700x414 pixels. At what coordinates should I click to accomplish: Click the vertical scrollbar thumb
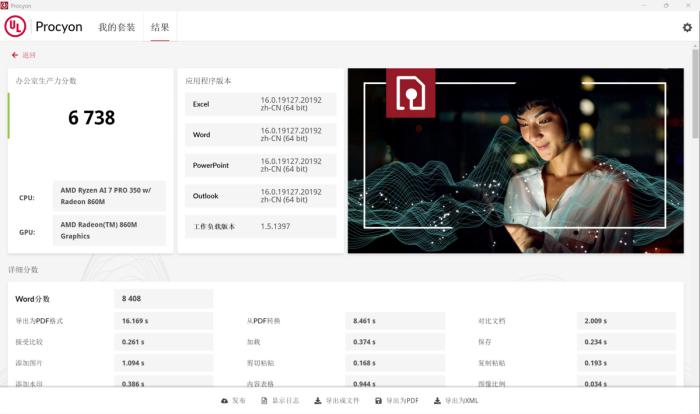coord(695,94)
